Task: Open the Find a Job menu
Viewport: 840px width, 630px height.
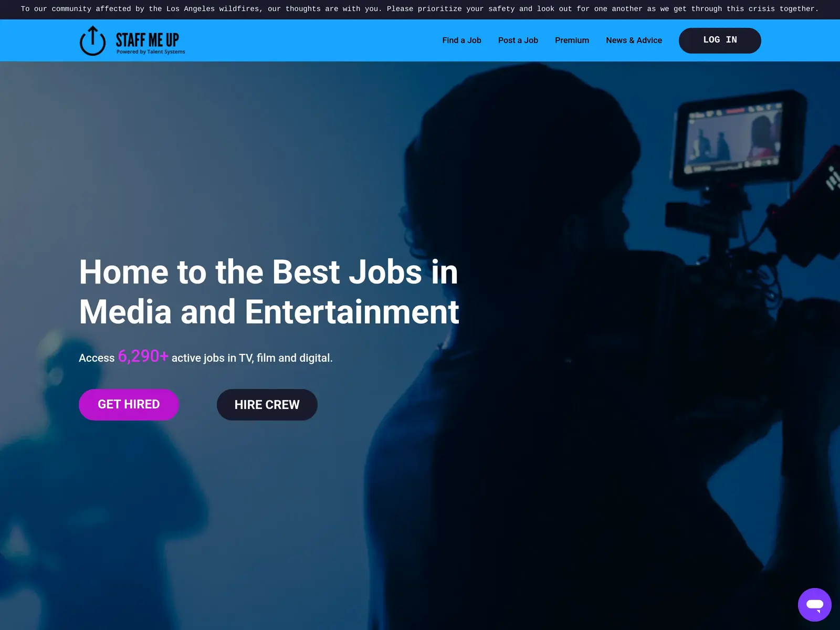Action: (x=461, y=40)
